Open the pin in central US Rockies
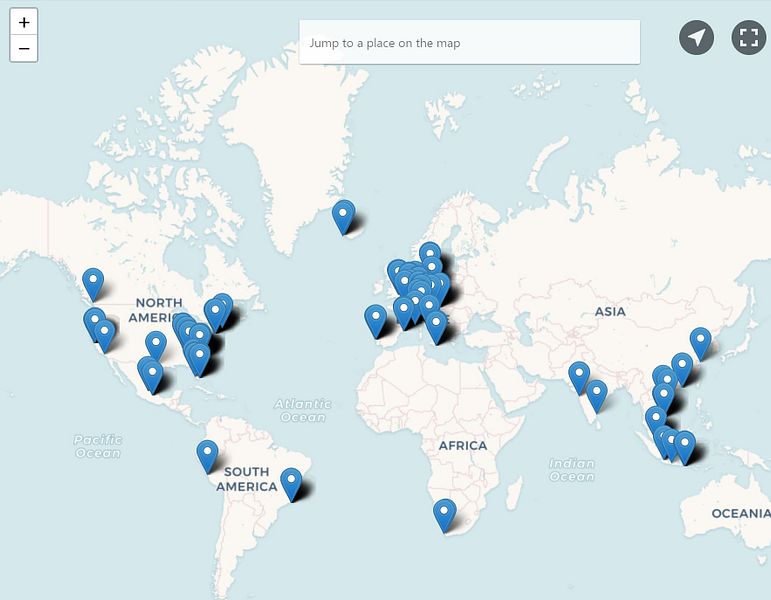The width and height of the screenshot is (771, 600). click(156, 346)
